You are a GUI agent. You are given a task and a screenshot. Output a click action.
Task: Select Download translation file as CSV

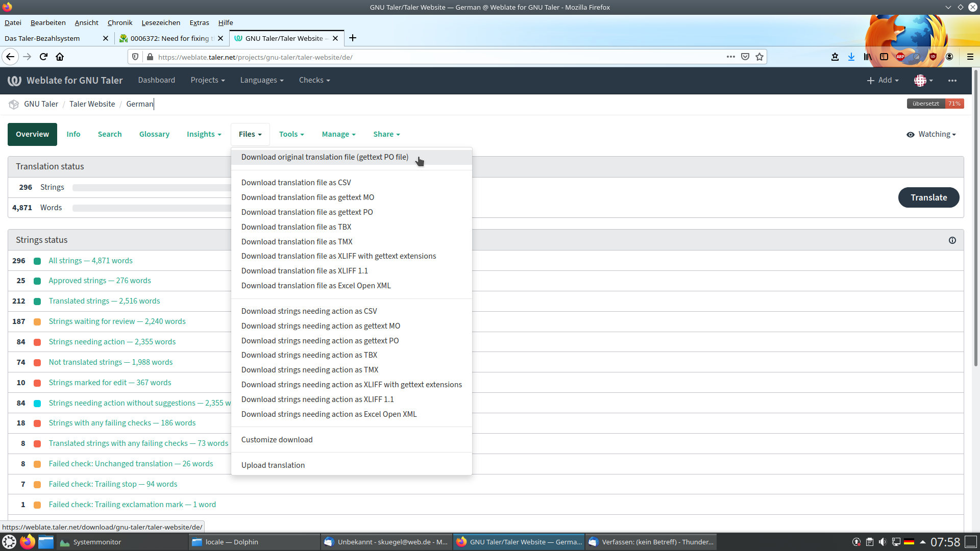coord(296,183)
